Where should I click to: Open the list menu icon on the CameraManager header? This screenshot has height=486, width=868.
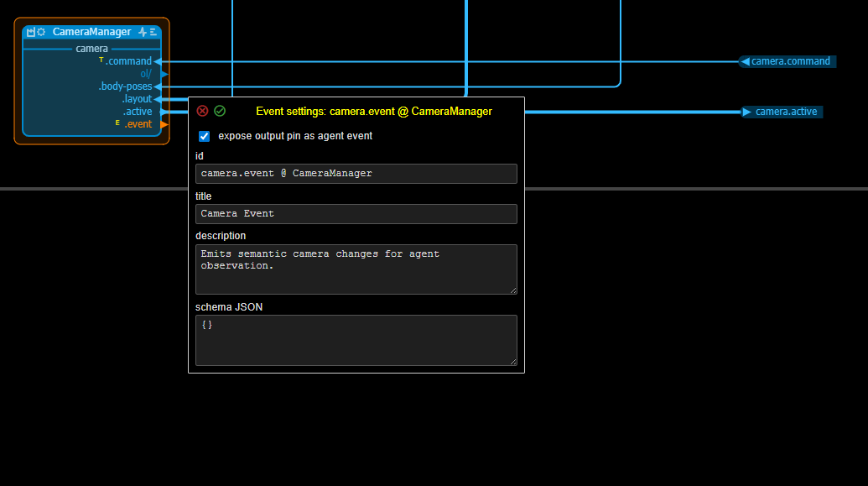click(153, 32)
